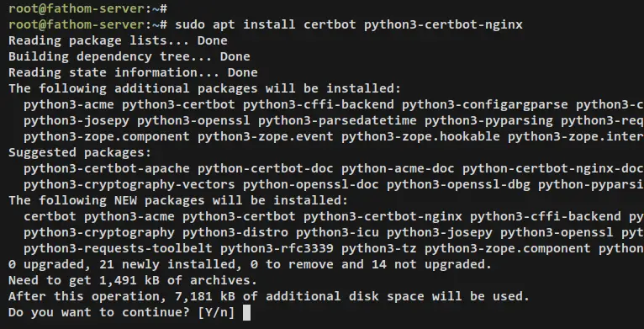Click '21 newly installed' summary text
The height and width of the screenshot is (329, 644).
coord(167,264)
